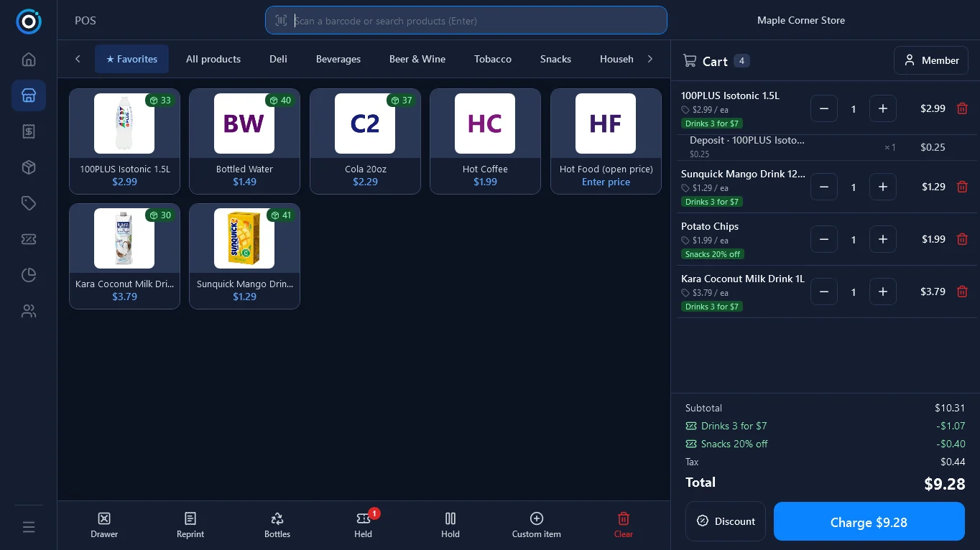The height and width of the screenshot is (550, 980).
Task: Increase Sunquick Mango Drink quantity
Action: tap(883, 187)
